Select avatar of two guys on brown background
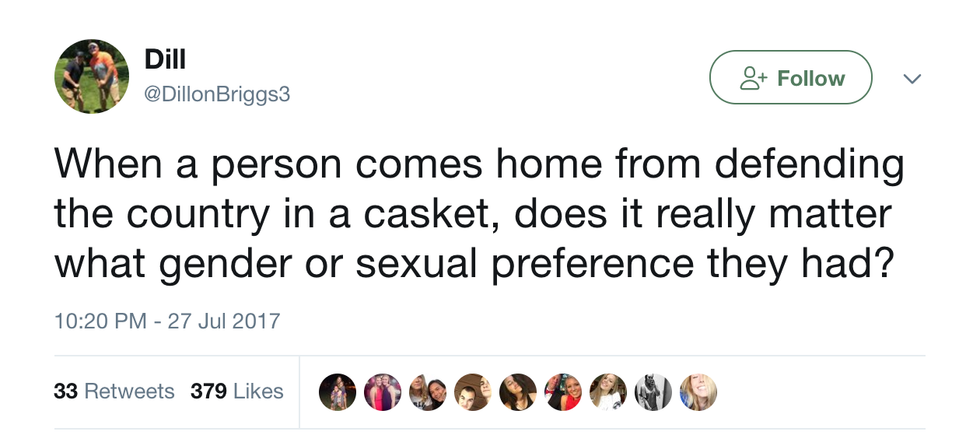The image size is (980, 436). pyautogui.click(x=472, y=392)
